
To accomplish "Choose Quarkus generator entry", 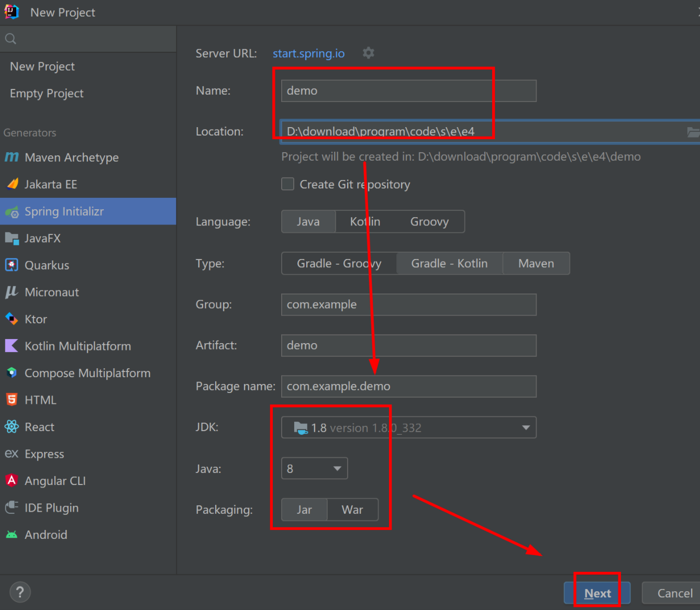I will [x=88, y=265].
